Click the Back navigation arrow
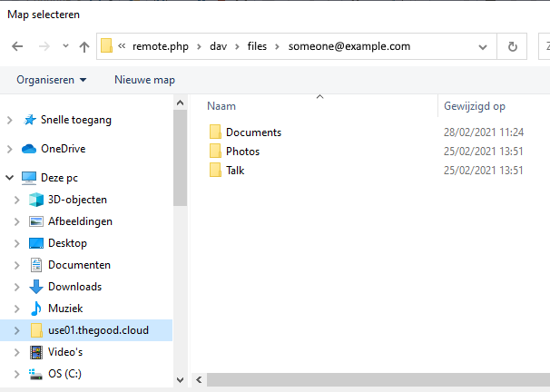The width and height of the screenshot is (550, 392). click(17, 46)
